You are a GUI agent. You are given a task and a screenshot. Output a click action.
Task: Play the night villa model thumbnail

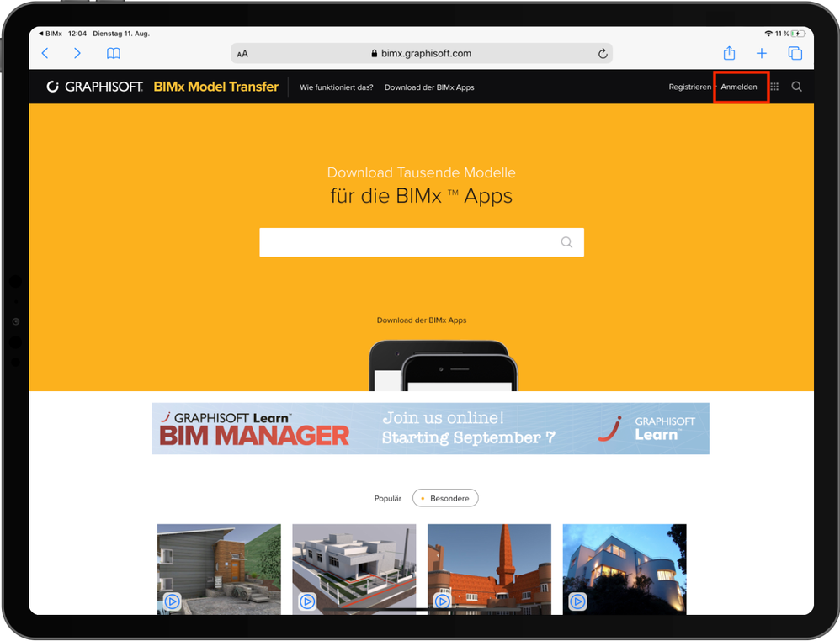tap(577, 601)
